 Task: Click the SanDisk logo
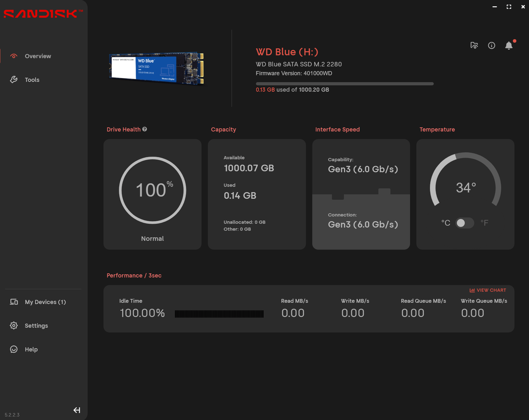(x=43, y=14)
